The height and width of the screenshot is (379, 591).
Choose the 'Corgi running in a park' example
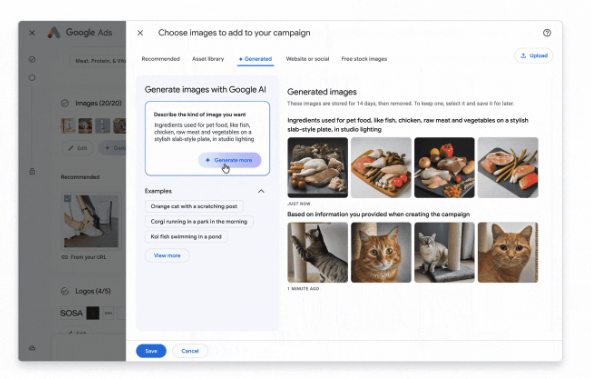coord(199,222)
